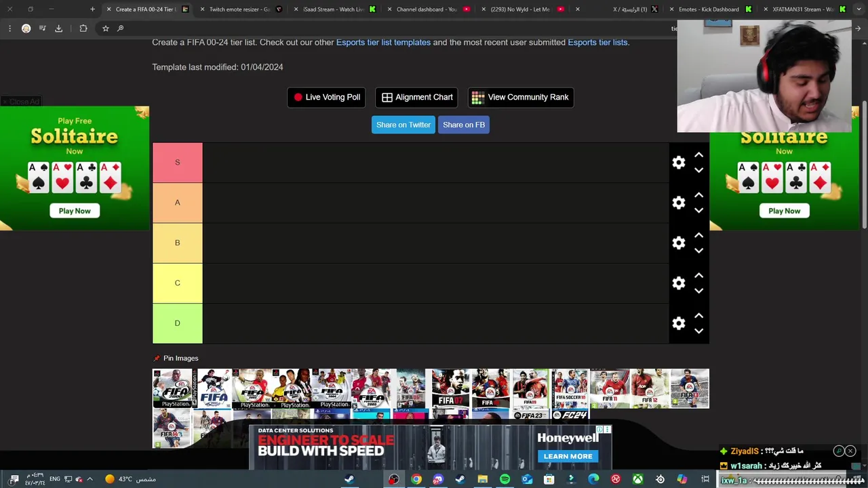Open the Alignment Chart
Viewport: 868px width, 488px height.
(416, 98)
